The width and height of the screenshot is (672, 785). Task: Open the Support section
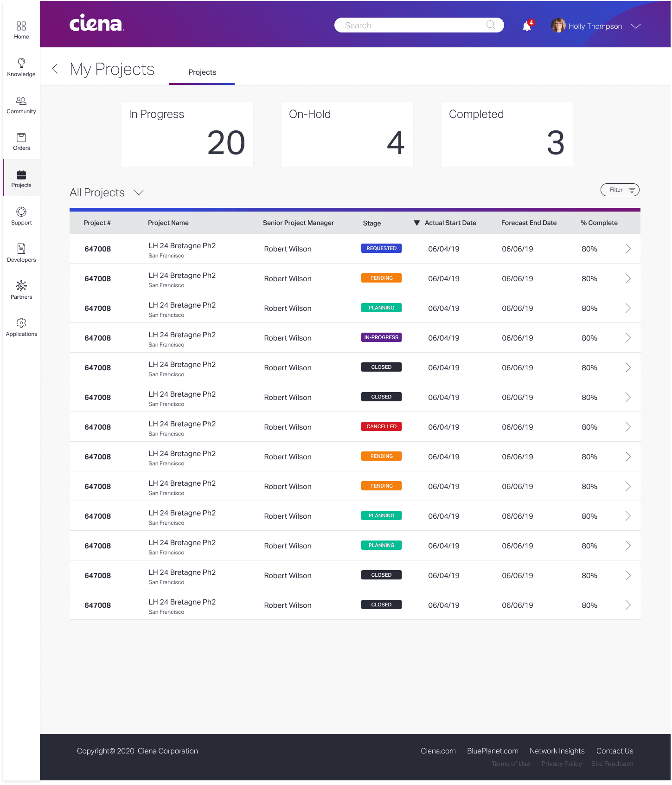(21, 216)
